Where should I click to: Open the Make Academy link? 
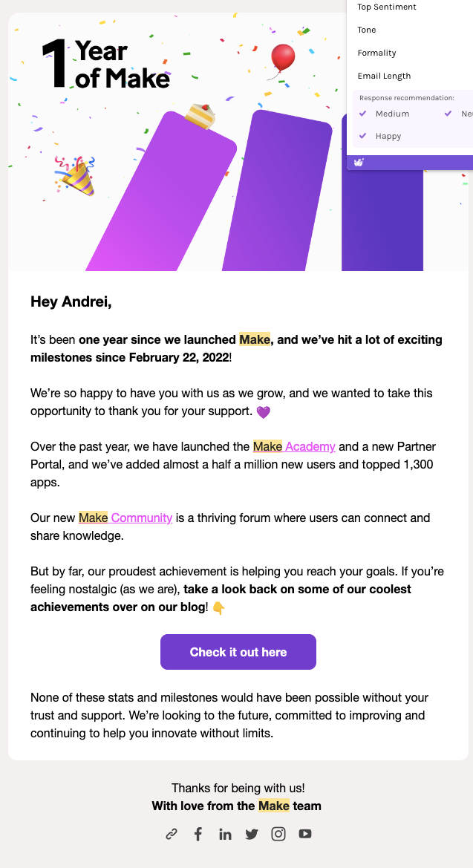point(294,446)
